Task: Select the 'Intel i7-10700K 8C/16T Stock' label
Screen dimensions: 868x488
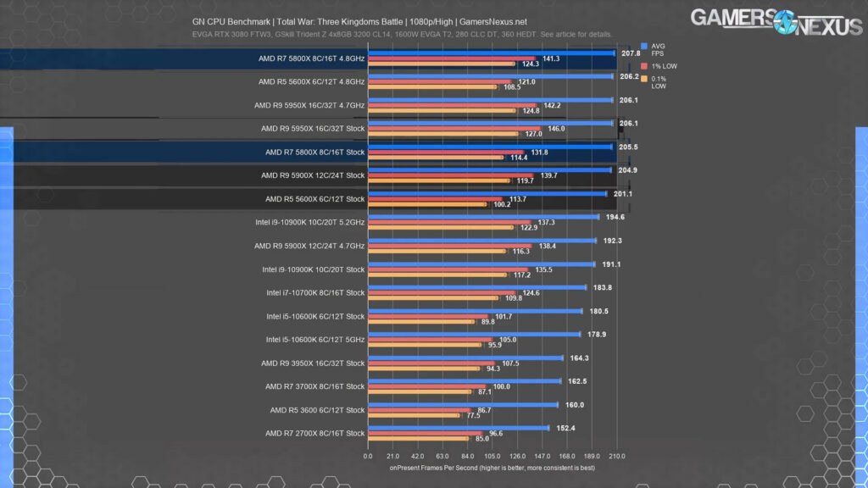Action: [x=315, y=292]
